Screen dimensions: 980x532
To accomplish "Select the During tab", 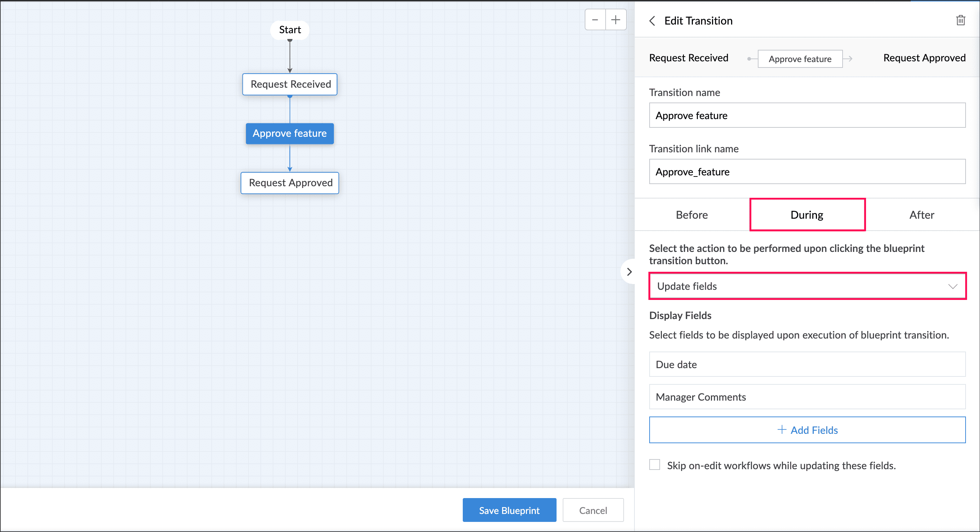I will (807, 215).
